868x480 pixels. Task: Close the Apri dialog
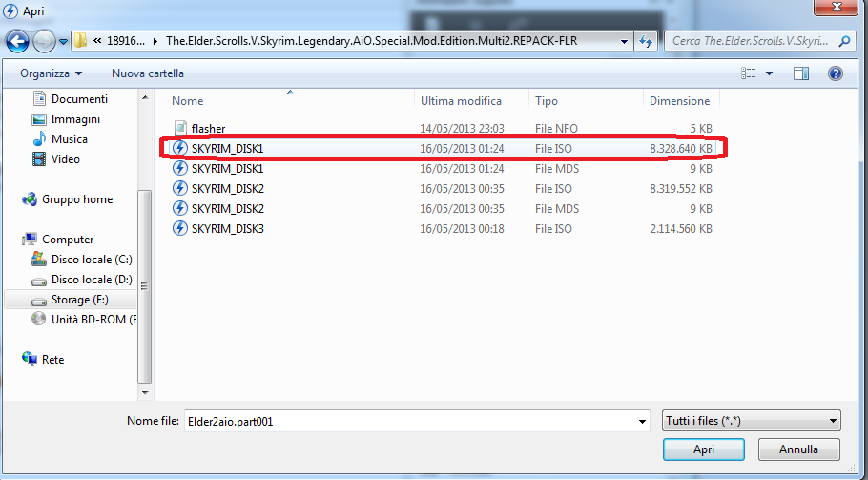coord(837,7)
